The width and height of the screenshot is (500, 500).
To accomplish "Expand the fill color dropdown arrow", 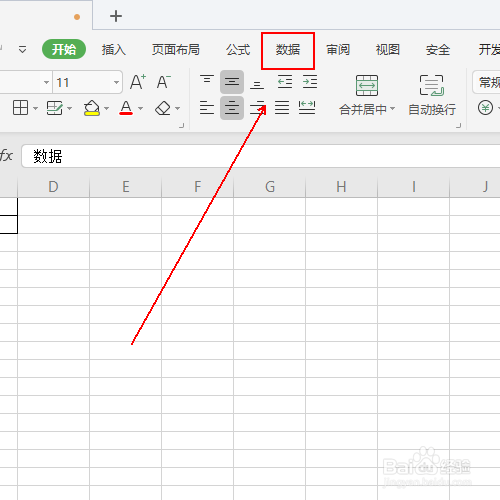I will click(107, 108).
